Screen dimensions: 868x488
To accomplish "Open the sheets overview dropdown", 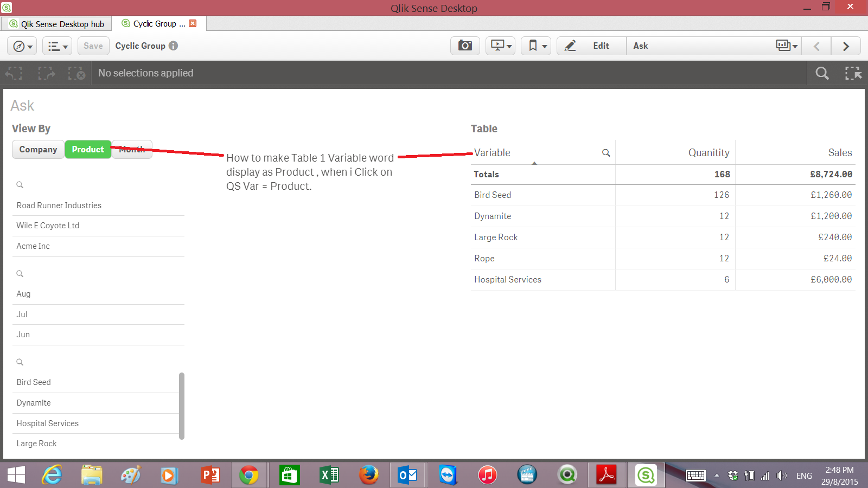I will pyautogui.click(x=787, y=46).
